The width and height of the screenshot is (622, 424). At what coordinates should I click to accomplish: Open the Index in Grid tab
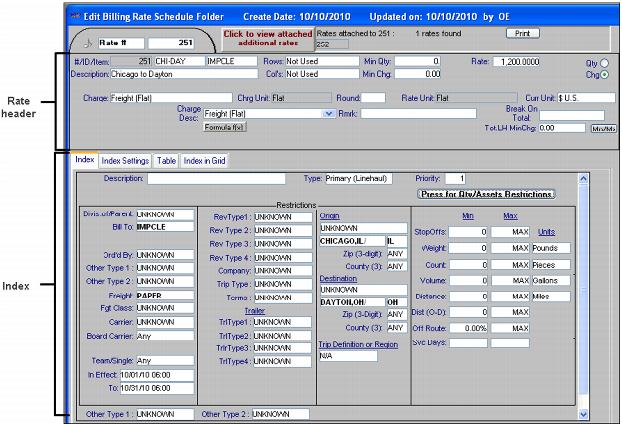(204, 161)
